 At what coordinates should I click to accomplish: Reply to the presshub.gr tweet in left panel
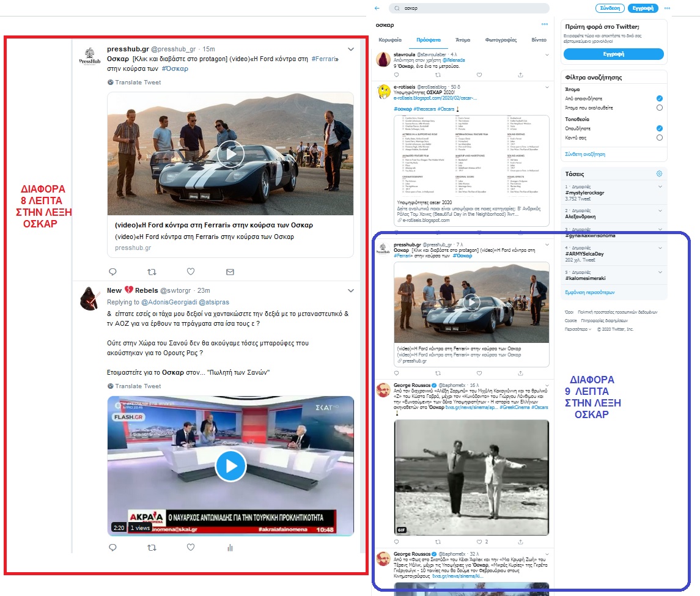tap(112, 271)
